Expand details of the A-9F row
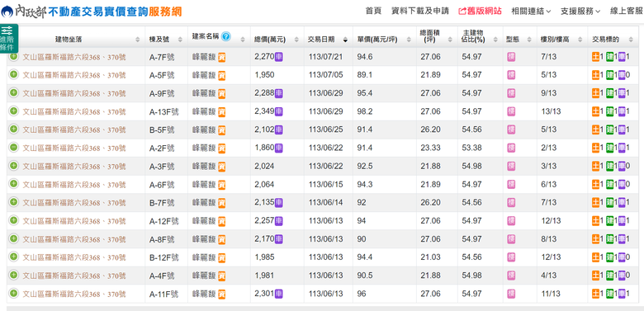The height and width of the screenshot is (311, 644). point(13,92)
